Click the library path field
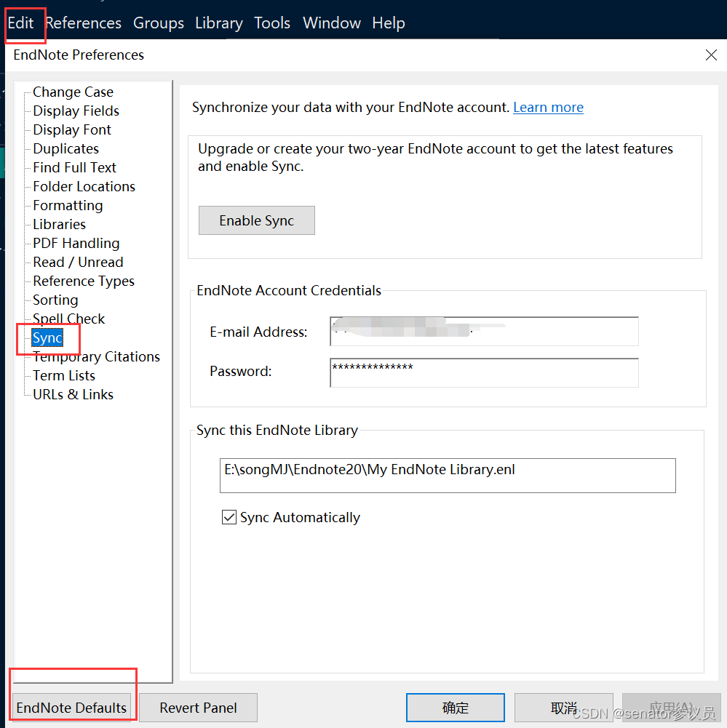 point(448,476)
